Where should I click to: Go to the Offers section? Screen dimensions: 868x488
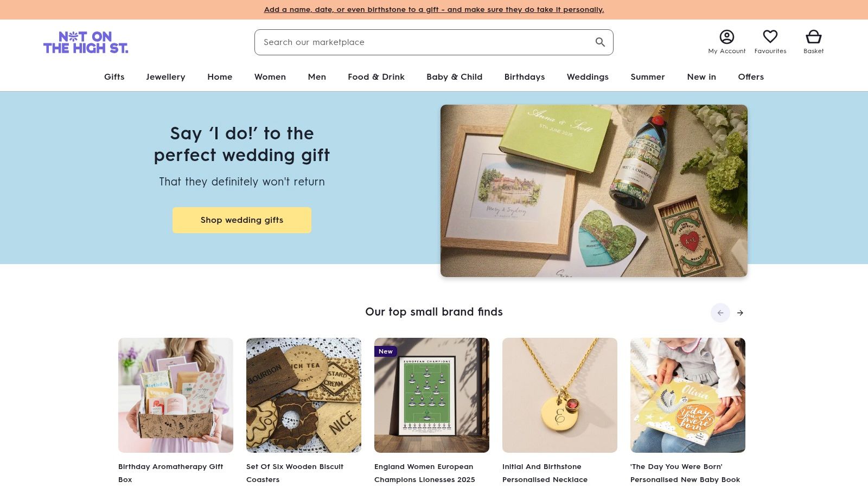(x=751, y=77)
